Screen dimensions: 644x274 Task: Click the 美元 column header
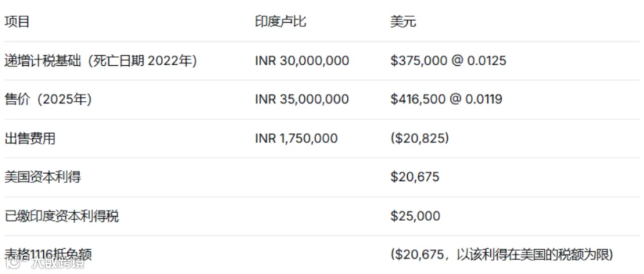403,21
